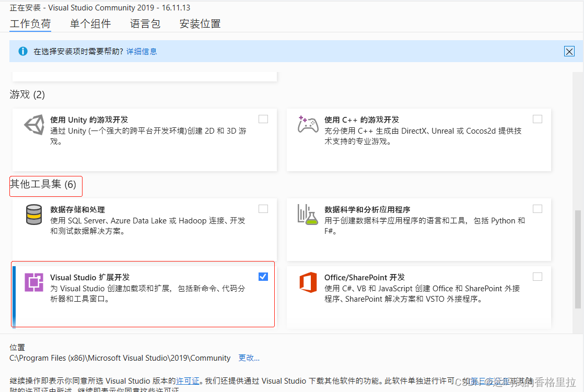Go to the 安装位置 tab
Image resolution: width=584 pixels, height=392 pixels.
click(x=200, y=24)
